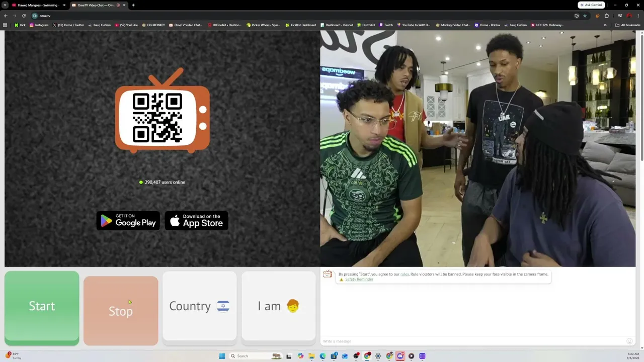Click the green Start button

click(42, 308)
